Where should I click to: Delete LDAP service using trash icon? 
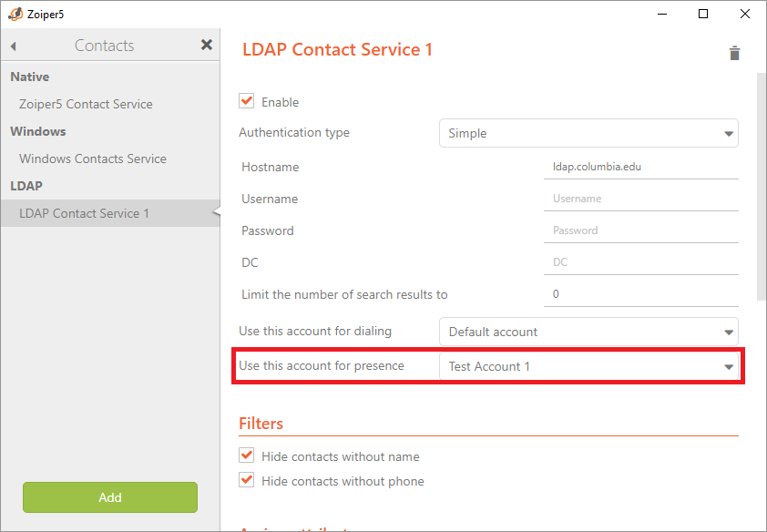tap(734, 53)
